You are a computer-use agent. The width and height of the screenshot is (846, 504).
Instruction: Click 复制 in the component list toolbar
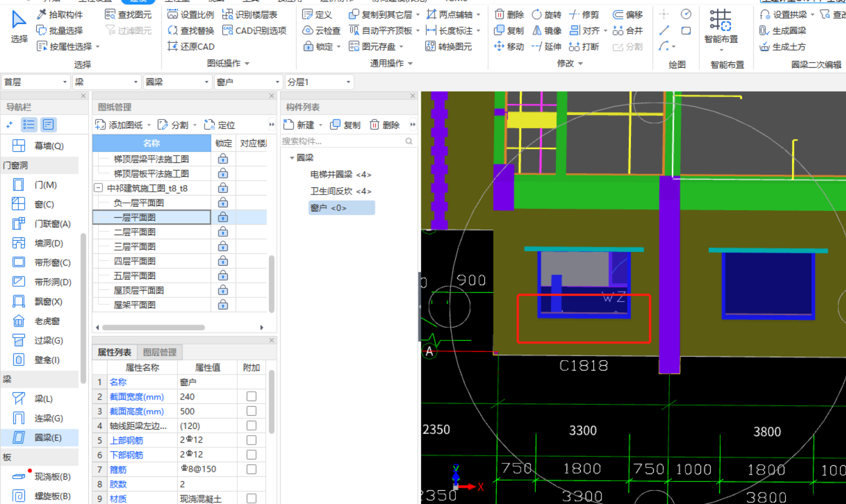[345, 125]
